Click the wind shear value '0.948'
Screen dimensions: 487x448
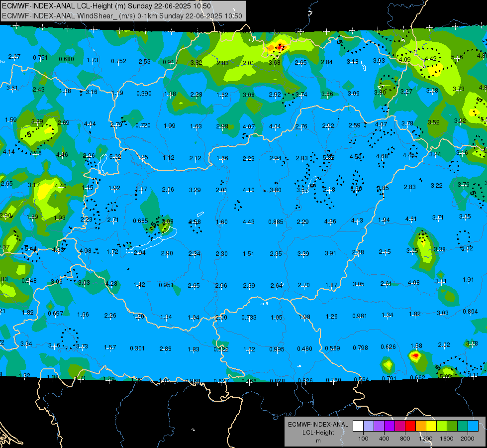(x=29, y=280)
